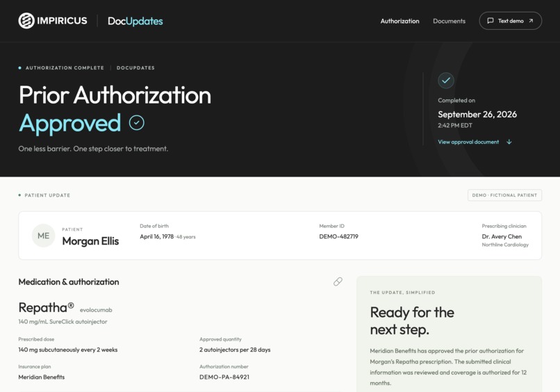This screenshot has width=560, height=392.
Task: Click the Prior Authorization heading
Action: [x=115, y=95]
